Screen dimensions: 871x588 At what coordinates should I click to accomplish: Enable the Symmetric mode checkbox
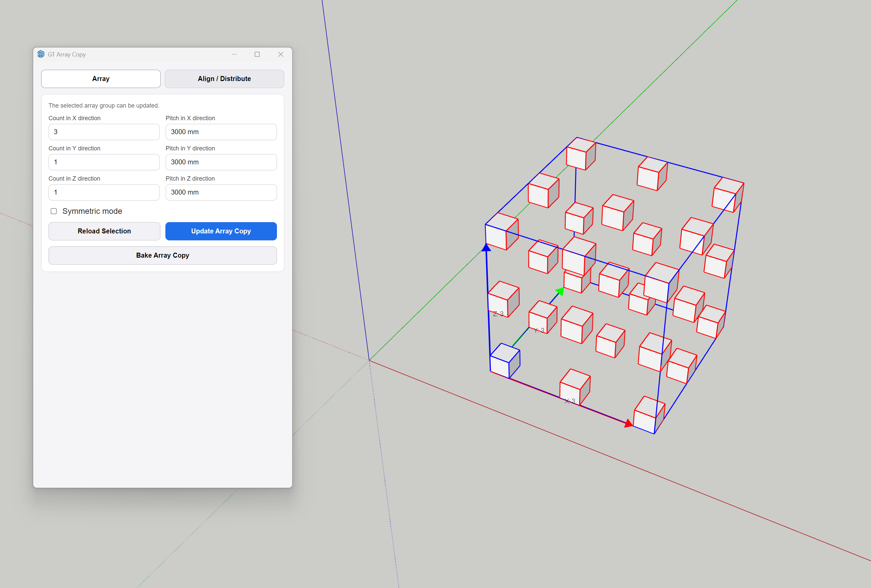53,211
